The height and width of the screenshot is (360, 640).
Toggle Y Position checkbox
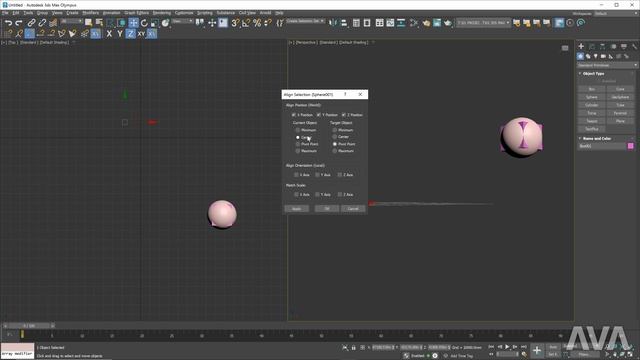pos(319,115)
